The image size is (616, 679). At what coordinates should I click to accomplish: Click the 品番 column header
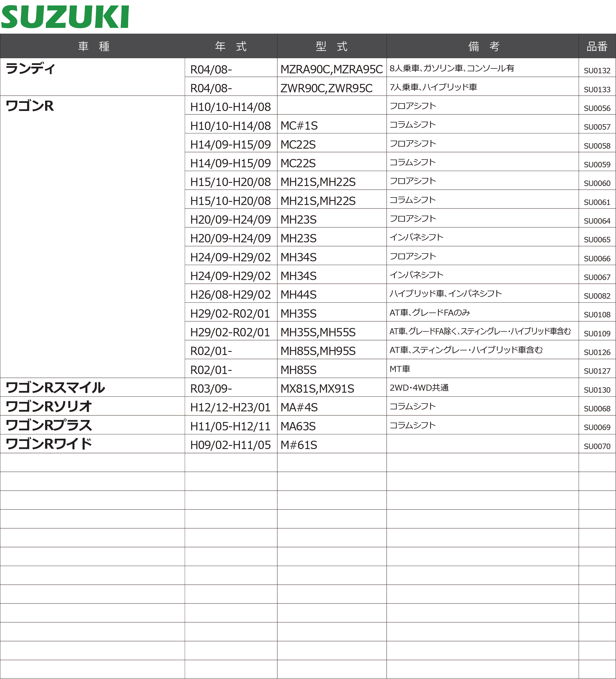coord(597,46)
